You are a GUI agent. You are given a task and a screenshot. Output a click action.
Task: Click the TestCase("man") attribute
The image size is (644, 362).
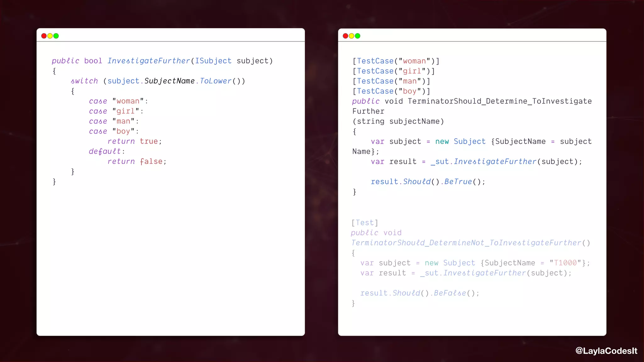click(391, 81)
